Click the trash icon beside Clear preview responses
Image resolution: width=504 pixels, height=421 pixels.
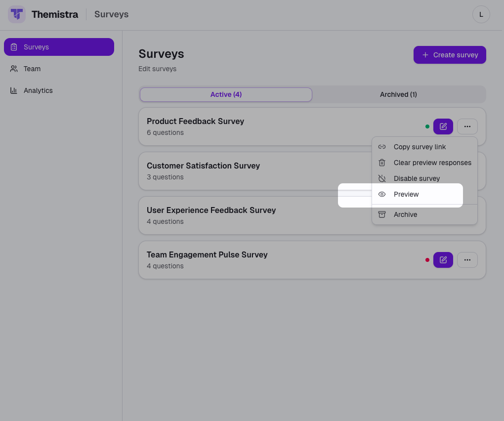(381, 162)
